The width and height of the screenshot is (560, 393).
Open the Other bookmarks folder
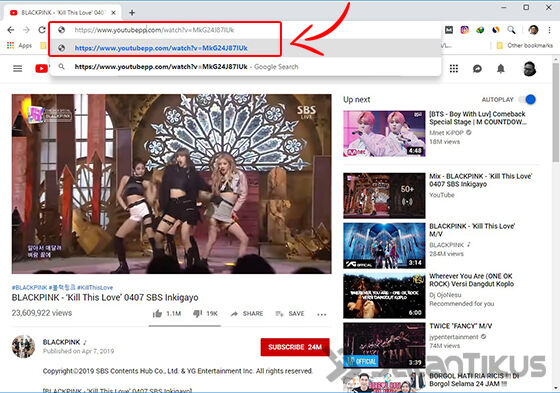click(x=524, y=45)
